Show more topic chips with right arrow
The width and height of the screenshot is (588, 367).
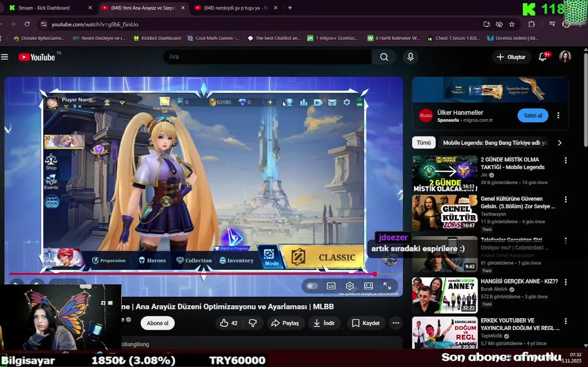[x=559, y=143]
